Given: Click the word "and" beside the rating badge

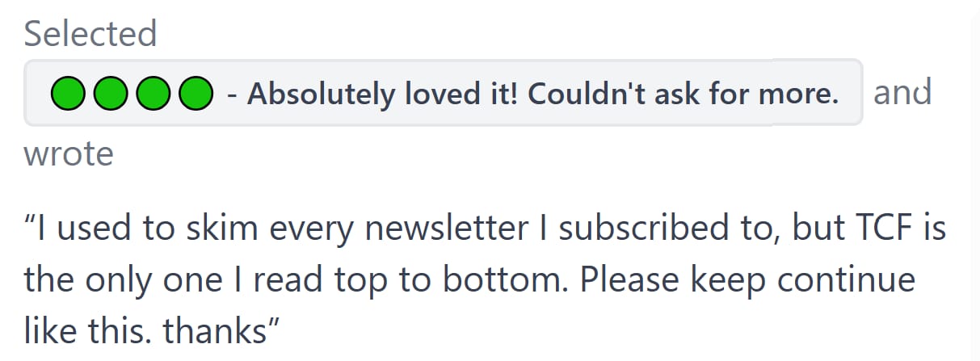Looking at the screenshot, I should [x=902, y=92].
